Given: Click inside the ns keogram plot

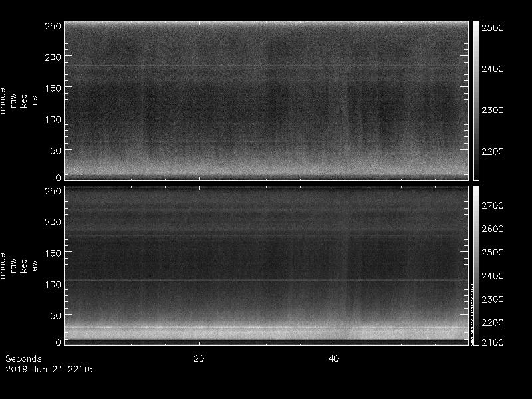Looking at the screenshot, I should pyautogui.click(x=267, y=100).
